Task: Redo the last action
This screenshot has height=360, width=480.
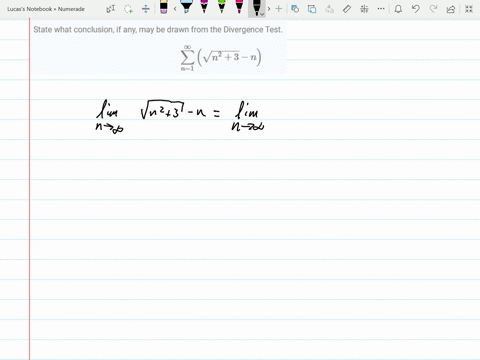Action: 433,9
